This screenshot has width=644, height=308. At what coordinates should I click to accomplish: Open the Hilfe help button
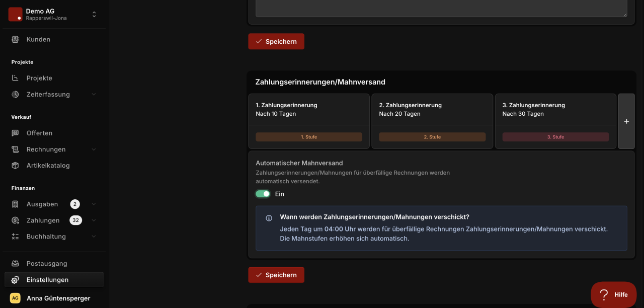pos(614,294)
